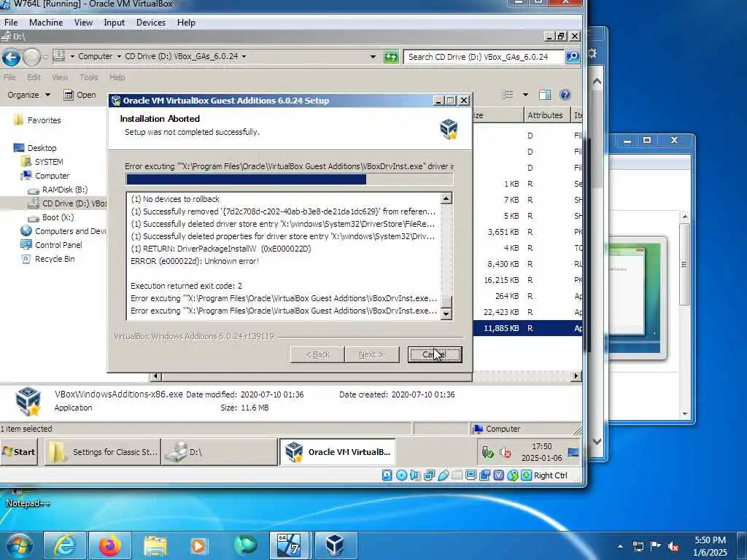Click the host Action Center flag icon

[x=656, y=546]
